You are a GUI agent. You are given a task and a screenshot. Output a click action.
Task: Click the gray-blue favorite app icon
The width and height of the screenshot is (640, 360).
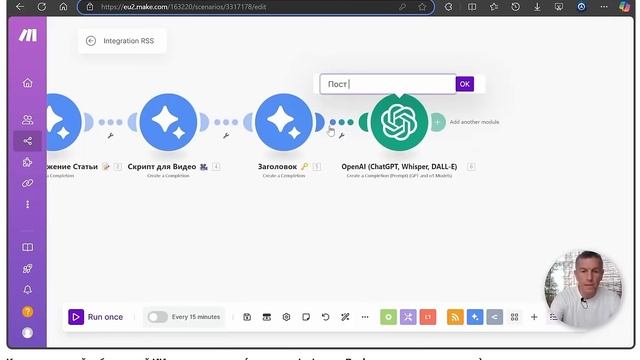[494, 317]
